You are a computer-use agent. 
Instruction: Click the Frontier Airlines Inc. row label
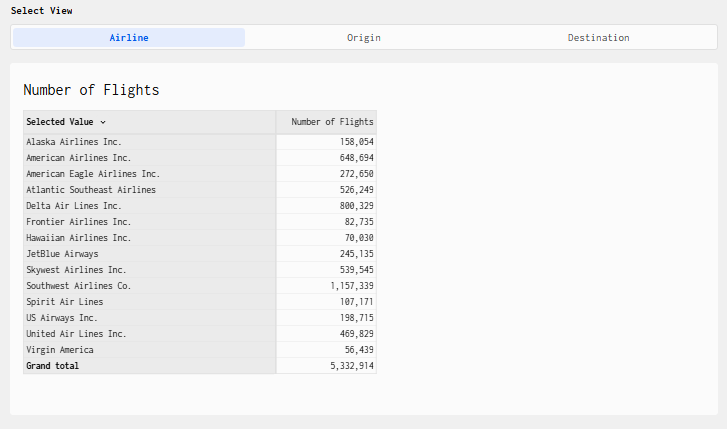[78, 222]
